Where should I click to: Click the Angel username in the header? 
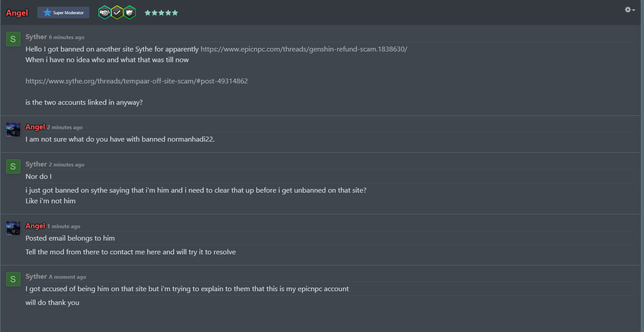tap(17, 13)
